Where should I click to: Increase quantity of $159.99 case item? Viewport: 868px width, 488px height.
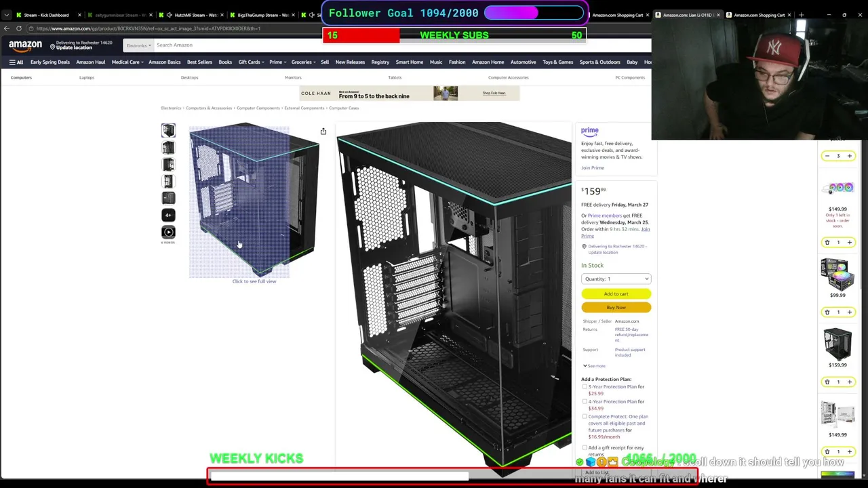(849, 382)
